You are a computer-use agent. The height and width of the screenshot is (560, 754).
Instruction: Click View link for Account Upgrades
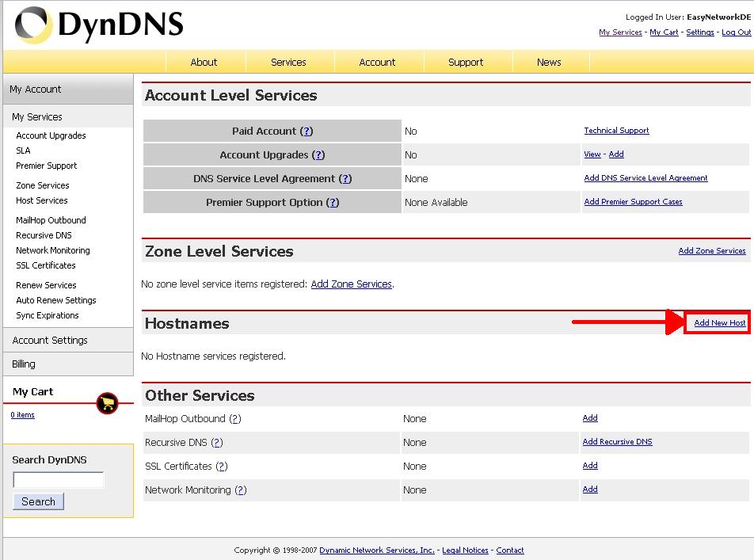coord(592,154)
